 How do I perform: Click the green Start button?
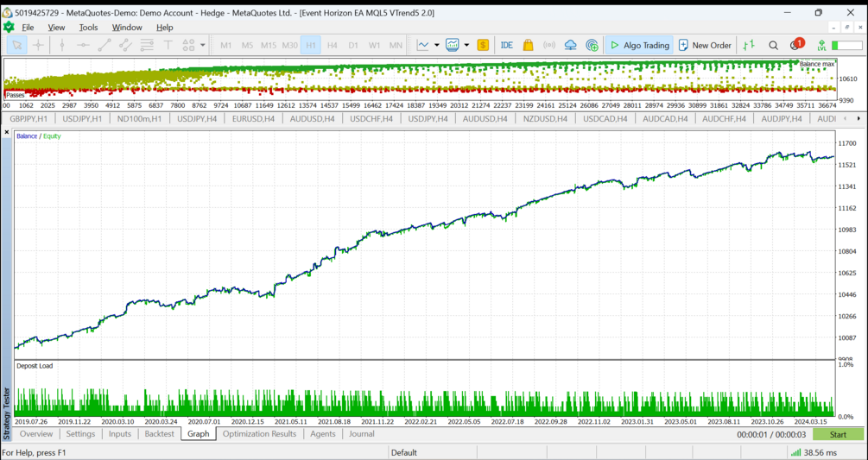click(x=838, y=435)
